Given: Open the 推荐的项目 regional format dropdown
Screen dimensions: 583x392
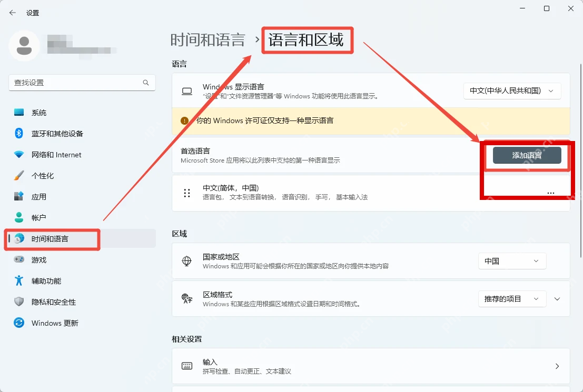Looking at the screenshot, I should [512, 299].
